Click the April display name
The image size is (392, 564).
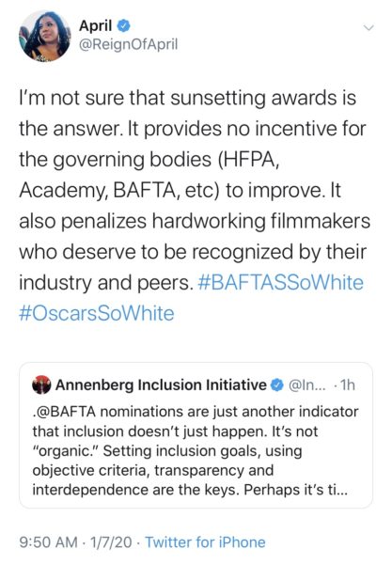pyautogui.click(x=96, y=26)
